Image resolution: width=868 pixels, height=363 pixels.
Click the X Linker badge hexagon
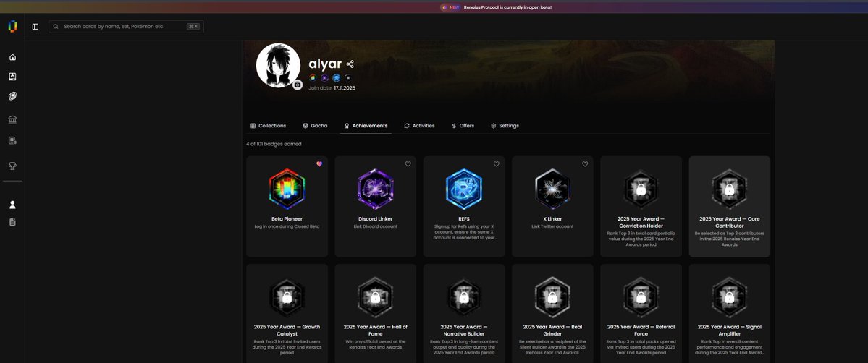pos(552,189)
